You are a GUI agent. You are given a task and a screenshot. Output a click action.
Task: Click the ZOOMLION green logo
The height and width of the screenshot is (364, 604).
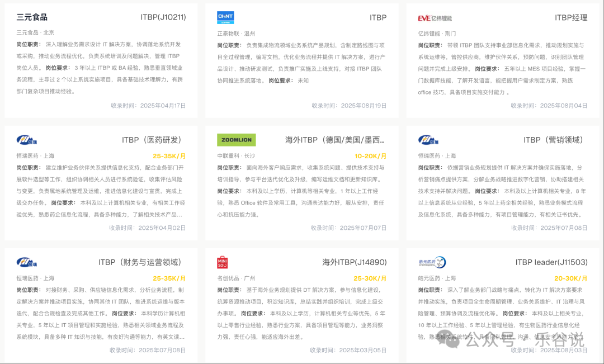click(237, 140)
